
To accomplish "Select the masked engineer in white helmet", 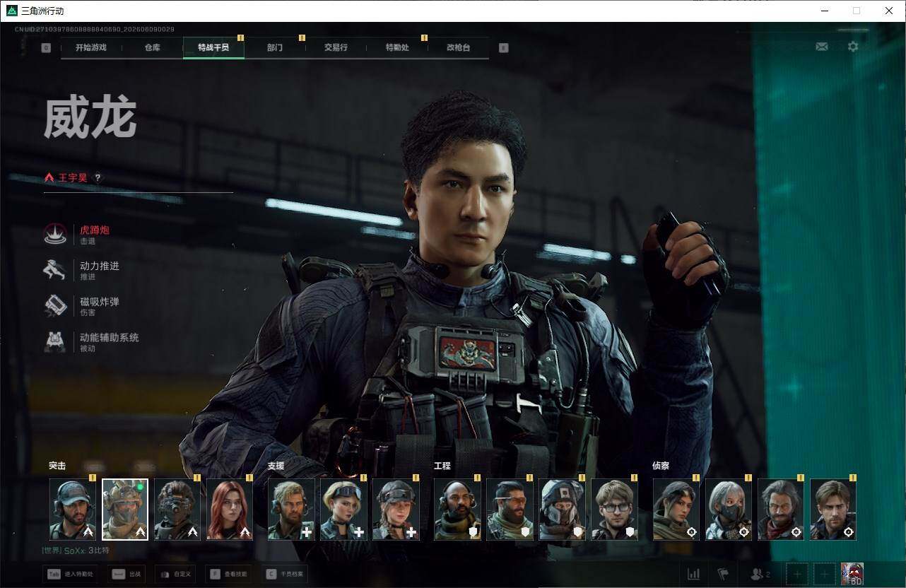I will 562,510.
